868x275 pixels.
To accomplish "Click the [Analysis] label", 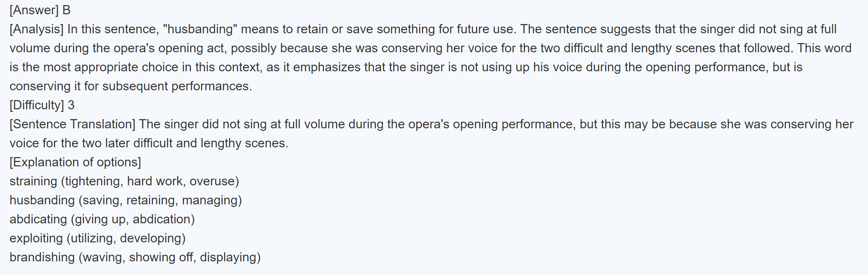I will (36, 29).
